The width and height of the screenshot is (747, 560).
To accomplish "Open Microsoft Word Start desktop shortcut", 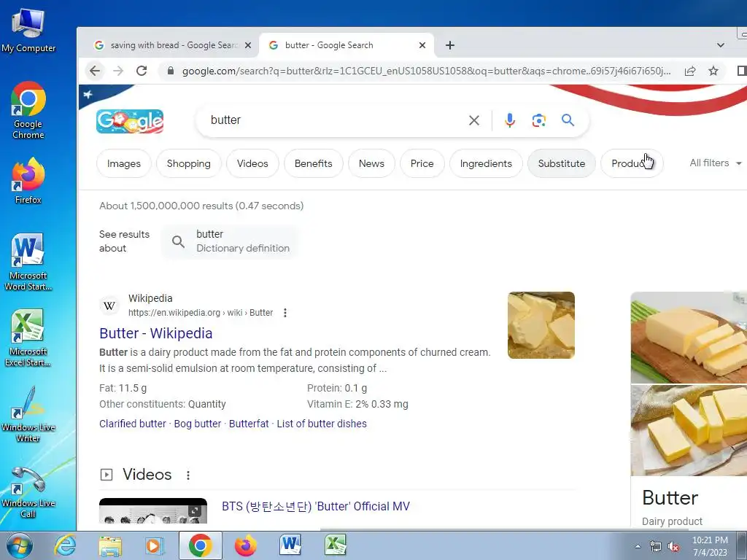I will coord(28,262).
